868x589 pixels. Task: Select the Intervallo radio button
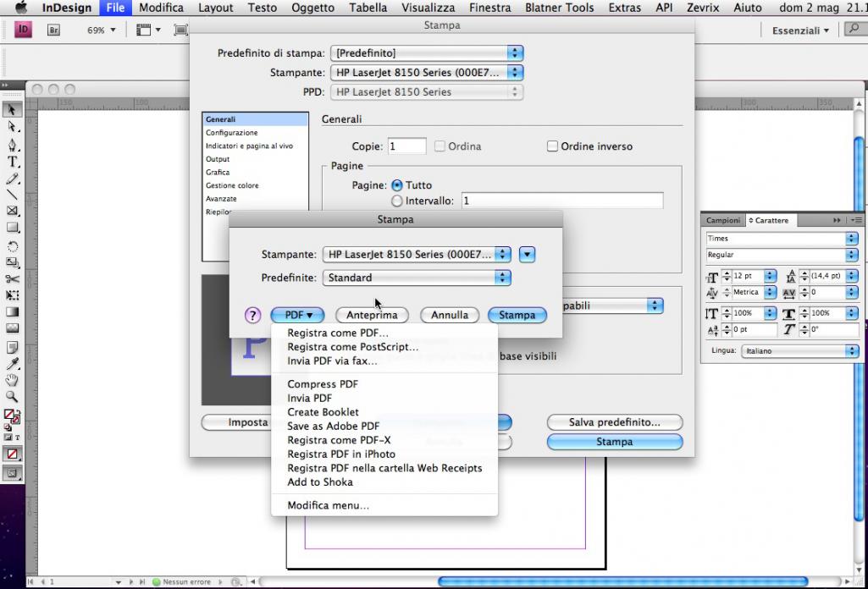(397, 201)
